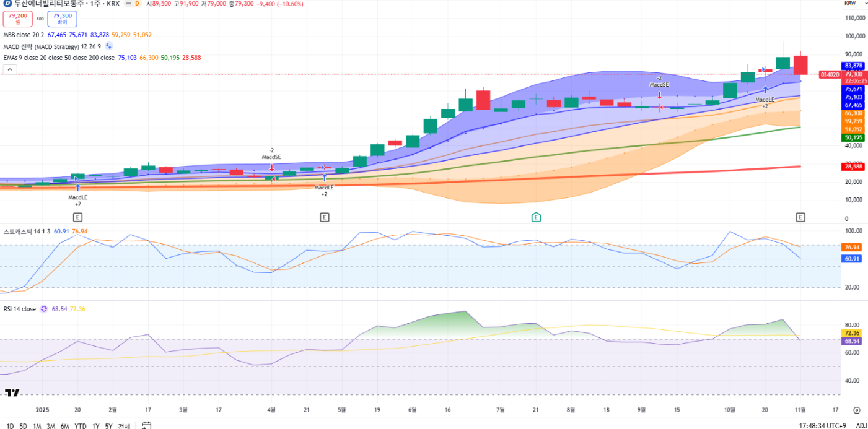This screenshot has height=429, width=868.
Task: Click the sparkle icon beside MACD Strategy
Action: [108, 46]
